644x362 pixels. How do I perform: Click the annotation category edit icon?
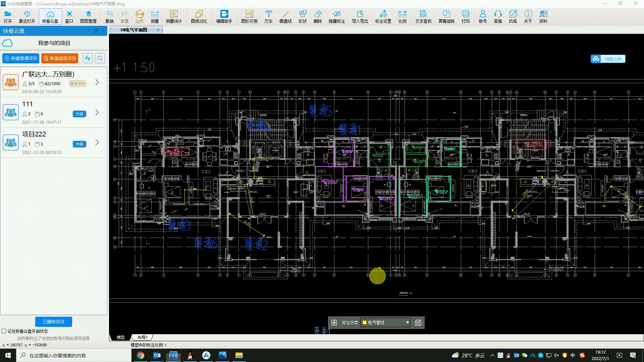[418, 322]
